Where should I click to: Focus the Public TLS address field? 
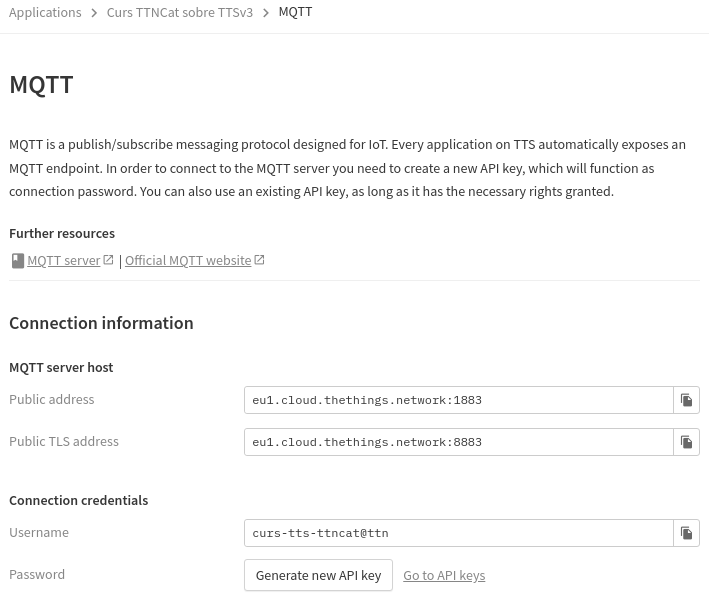click(x=458, y=442)
